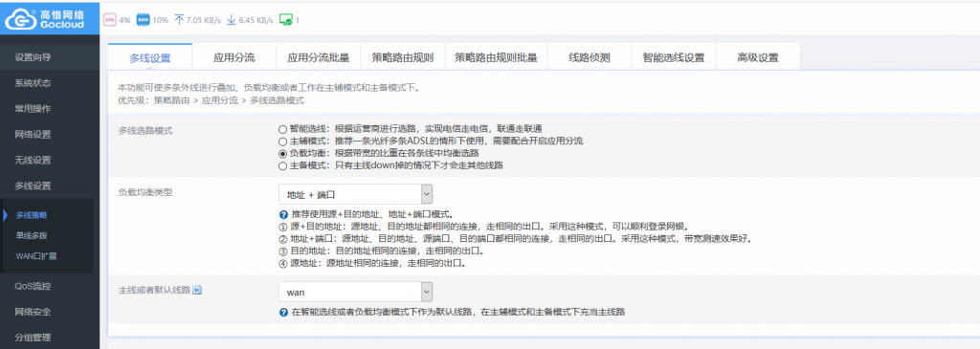This screenshot has width=980, height=349.
Task: Click the 多线选路模式 label
Action: pyautogui.click(x=145, y=130)
